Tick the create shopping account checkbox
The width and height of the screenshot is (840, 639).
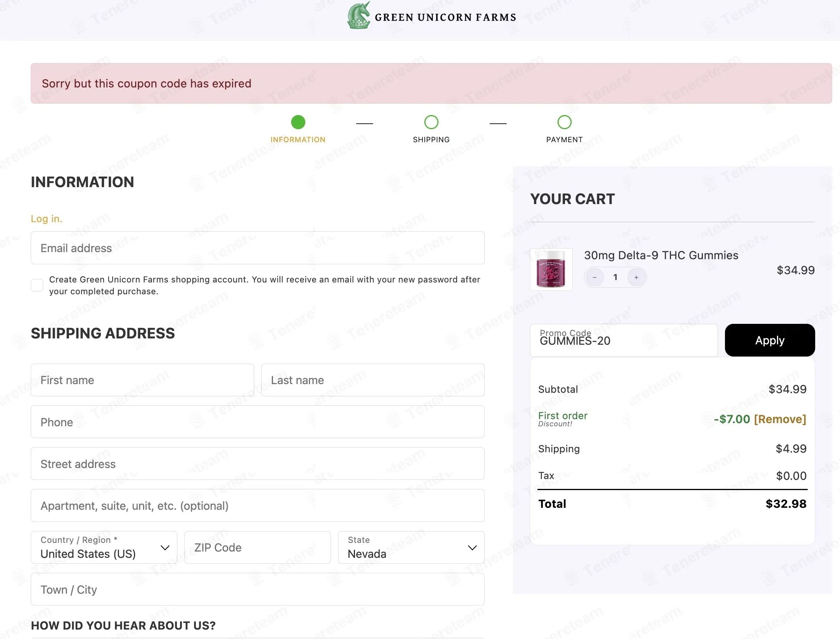coord(37,285)
